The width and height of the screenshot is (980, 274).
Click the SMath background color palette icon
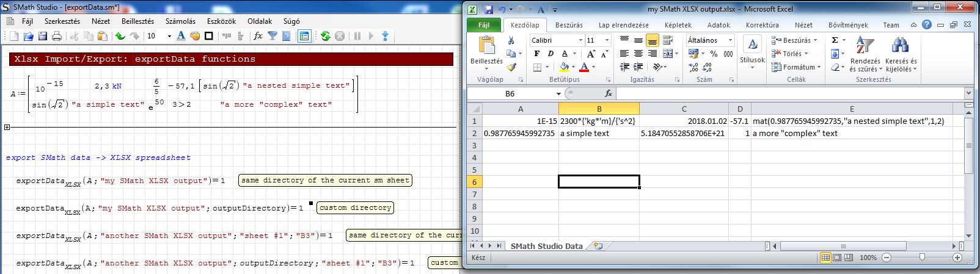pos(195,36)
